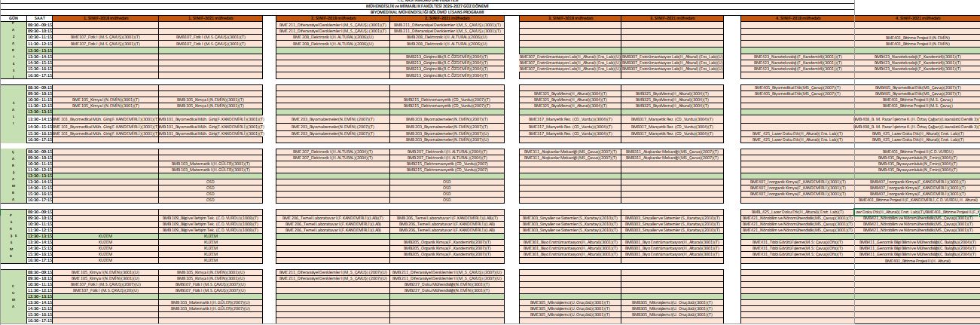The height and width of the screenshot is (325, 980).
Task: Select Cuma 08:30 BME 211_Diferansiyel Denklemler, 2. SINIF-2018
Action: coord(332,271)
